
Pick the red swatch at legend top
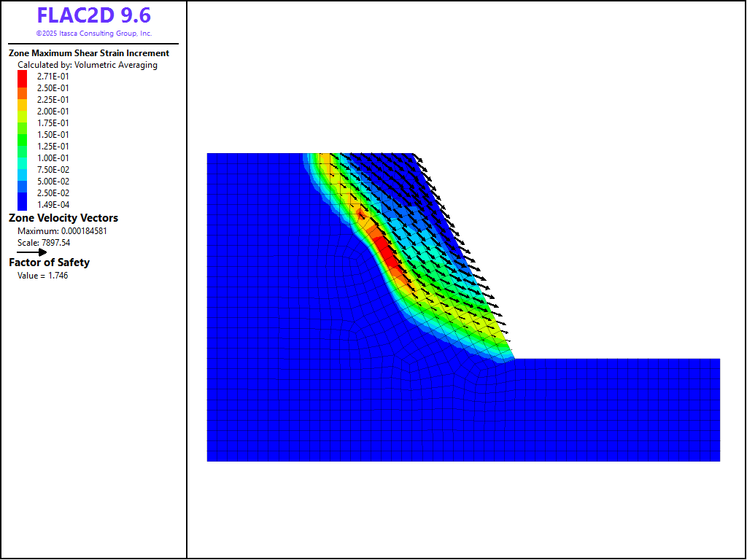point(22,77)
